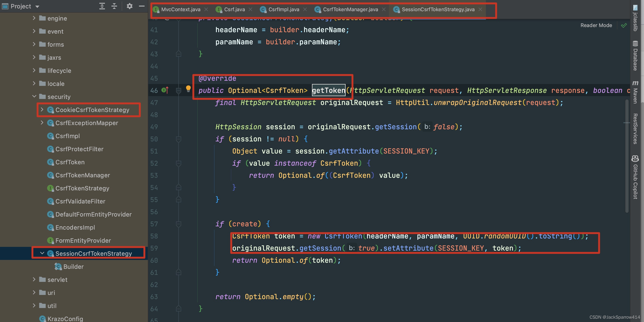
Task: Switch to the Csrf.java tab
Action: [x=234, y=10]
